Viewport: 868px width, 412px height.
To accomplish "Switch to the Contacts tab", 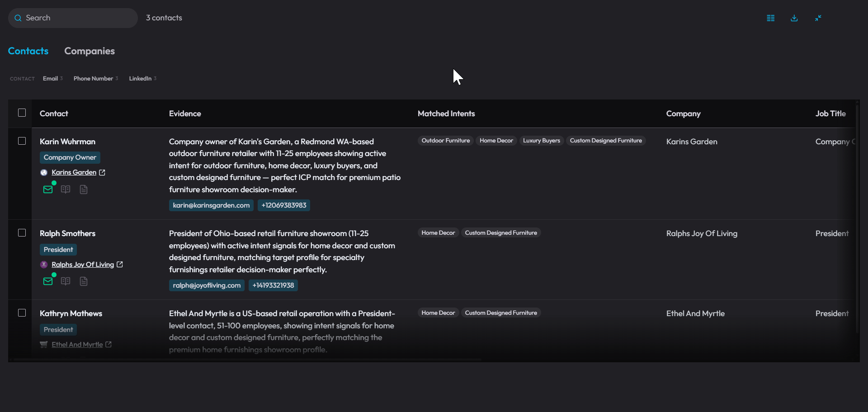I will (x=28, y=51).
